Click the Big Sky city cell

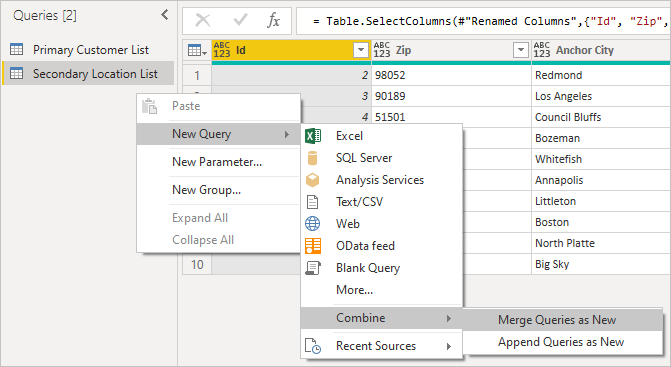601,264
